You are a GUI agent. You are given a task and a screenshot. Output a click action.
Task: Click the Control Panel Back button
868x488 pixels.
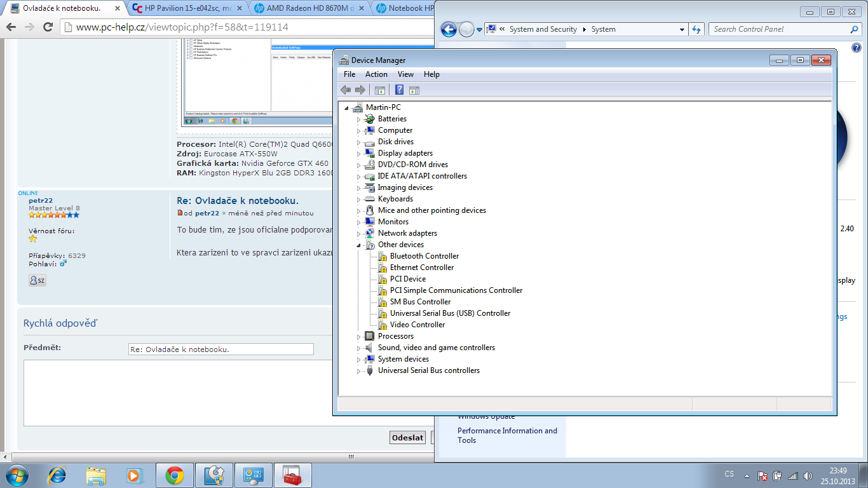[449, 29]
